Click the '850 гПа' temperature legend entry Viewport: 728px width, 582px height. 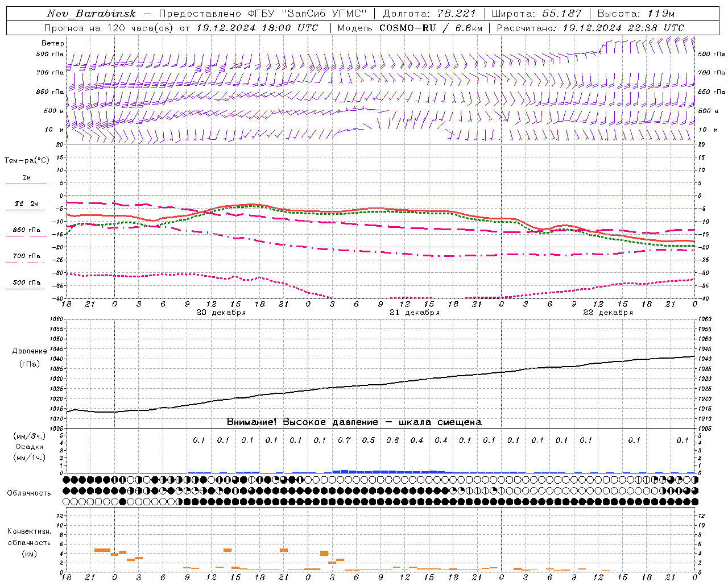27,230
